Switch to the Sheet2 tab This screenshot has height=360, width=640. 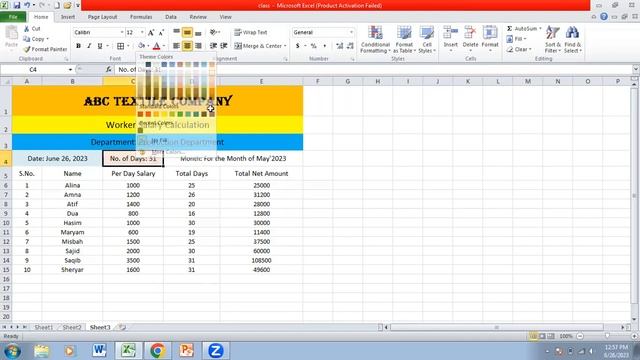click(72, 327)
